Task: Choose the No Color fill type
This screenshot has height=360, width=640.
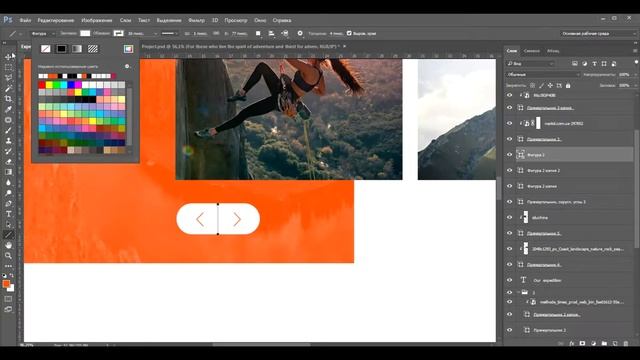Action: click(x=46, y=49)
